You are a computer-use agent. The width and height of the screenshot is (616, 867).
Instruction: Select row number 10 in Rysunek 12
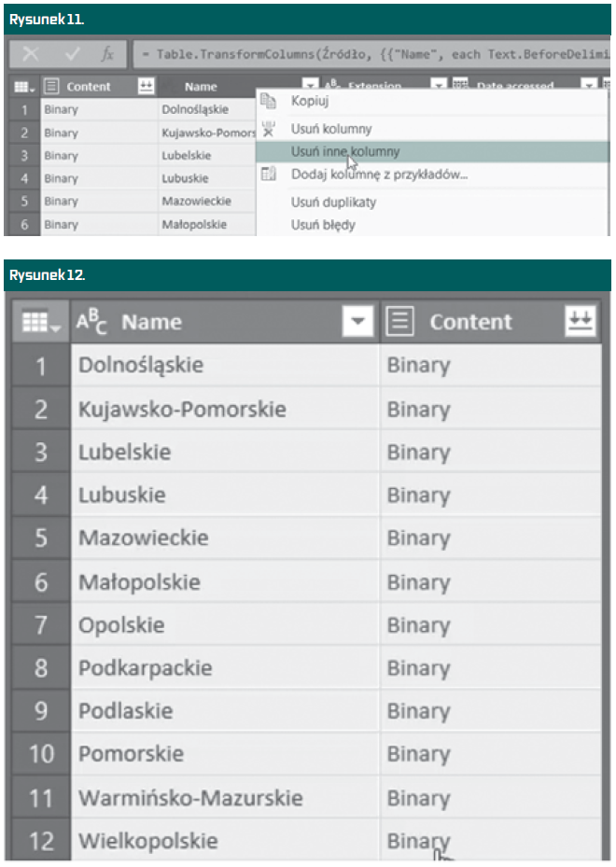41,754
